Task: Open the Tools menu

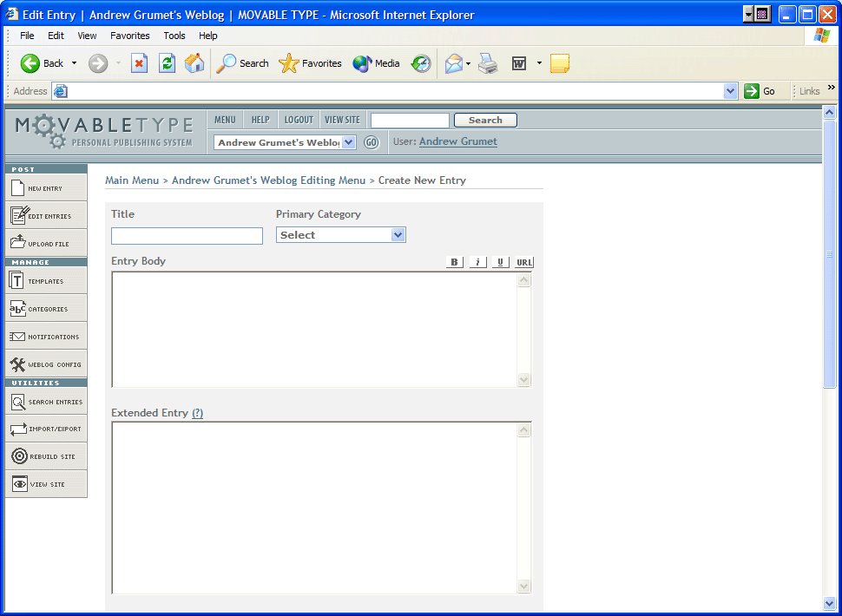Action: [x=174, y=36]
